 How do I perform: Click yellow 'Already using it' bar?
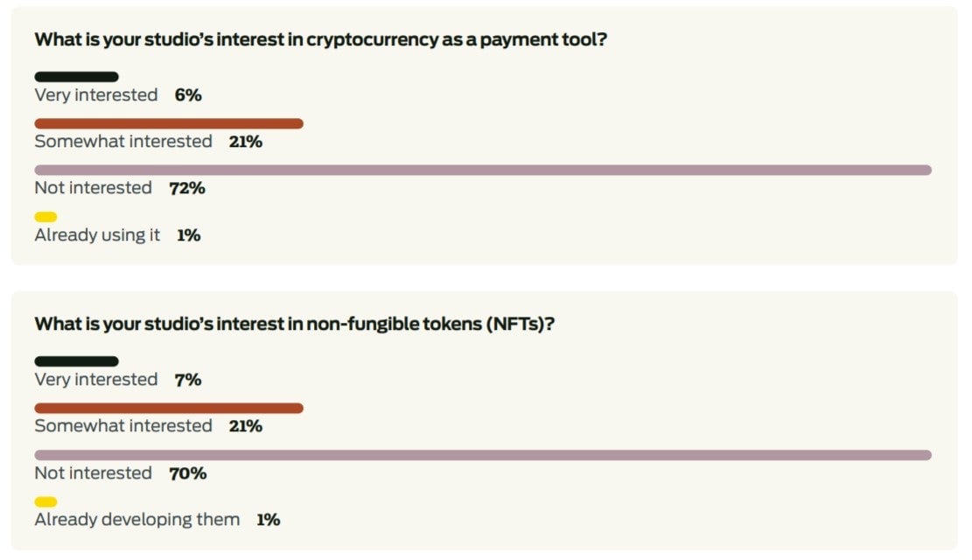[45, 217]
